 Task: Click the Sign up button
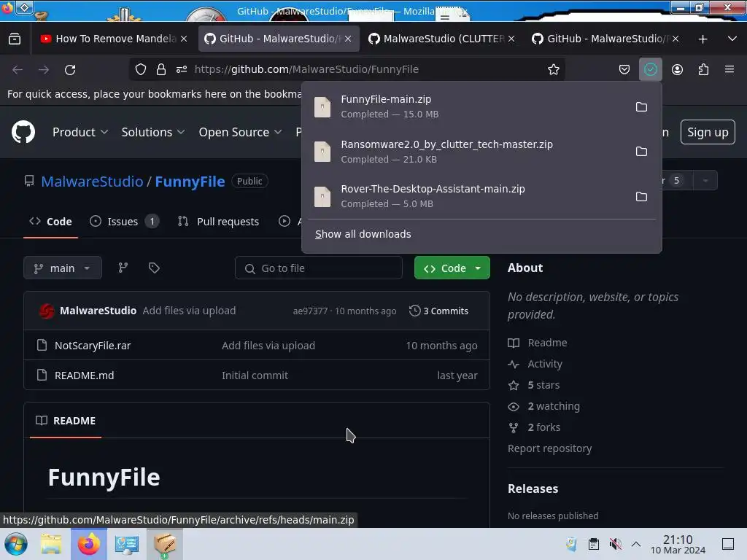coord(708,132)
